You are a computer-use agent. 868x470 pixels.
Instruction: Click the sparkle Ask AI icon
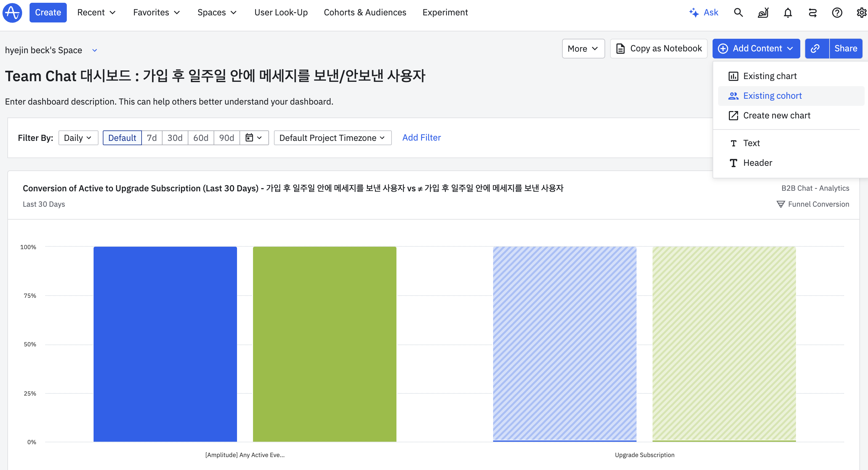[694, 13]
